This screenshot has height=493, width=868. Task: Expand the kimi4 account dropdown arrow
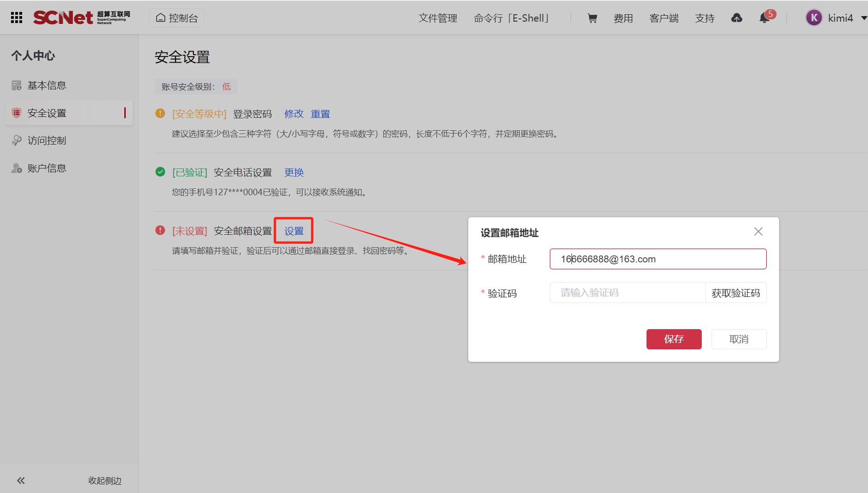point(863,18)
